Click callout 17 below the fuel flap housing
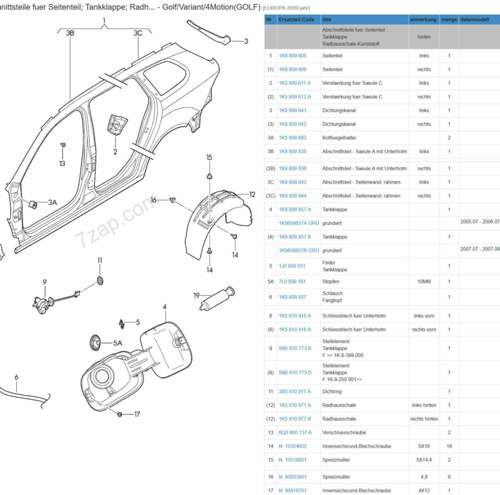Image resolution: width=500 pixels, height=495 pixels. 137,414
